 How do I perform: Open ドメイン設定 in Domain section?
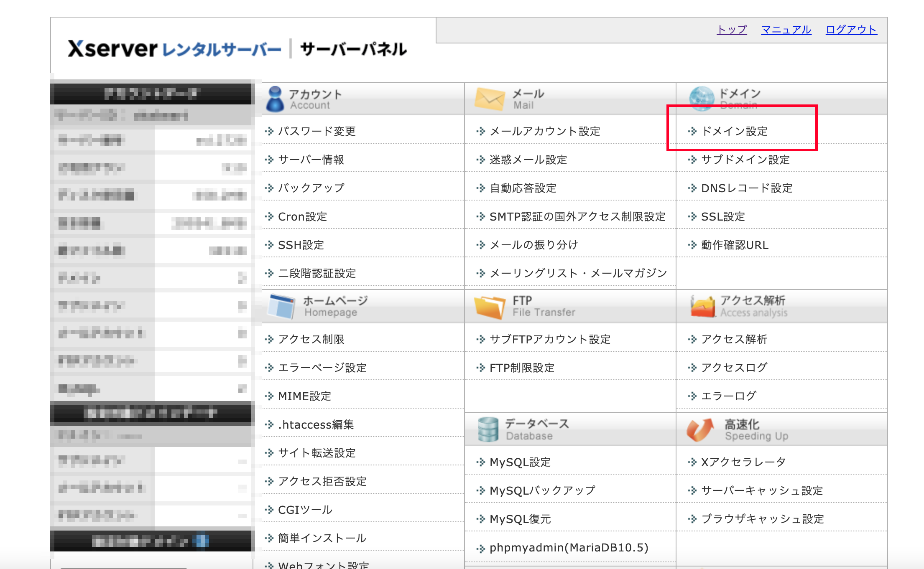click(x=734, y=131)
